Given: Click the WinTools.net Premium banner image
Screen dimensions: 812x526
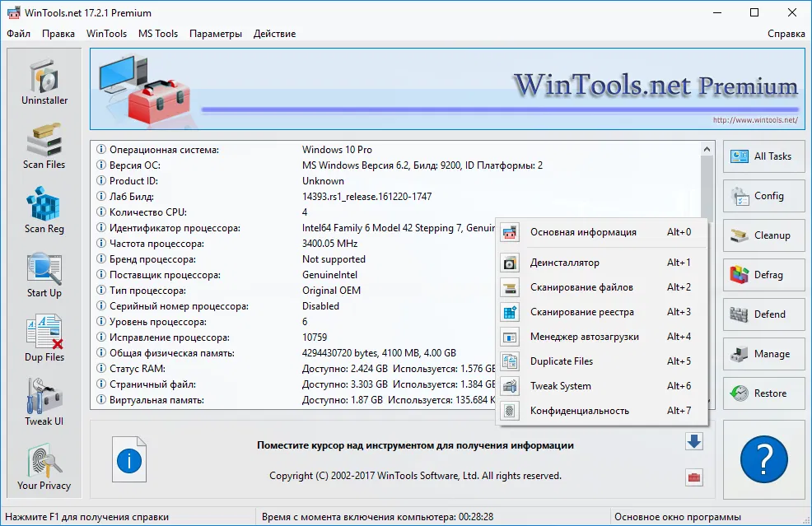Looking at the screenshot, I should point(447,89).
